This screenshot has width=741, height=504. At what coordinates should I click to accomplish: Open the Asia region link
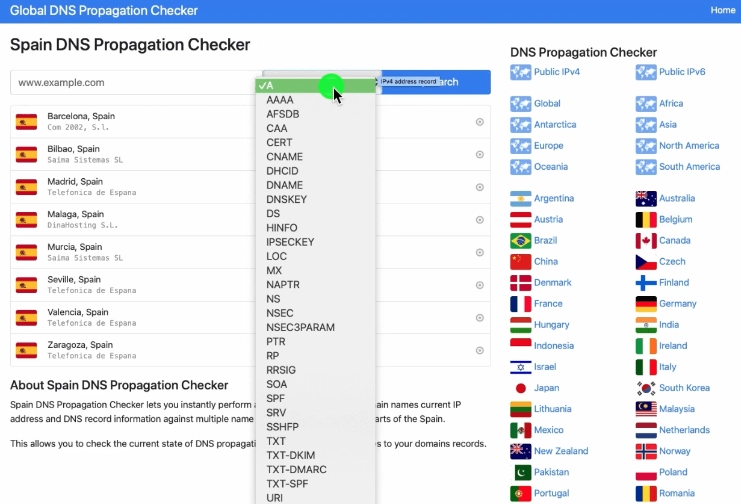point(668,125)
